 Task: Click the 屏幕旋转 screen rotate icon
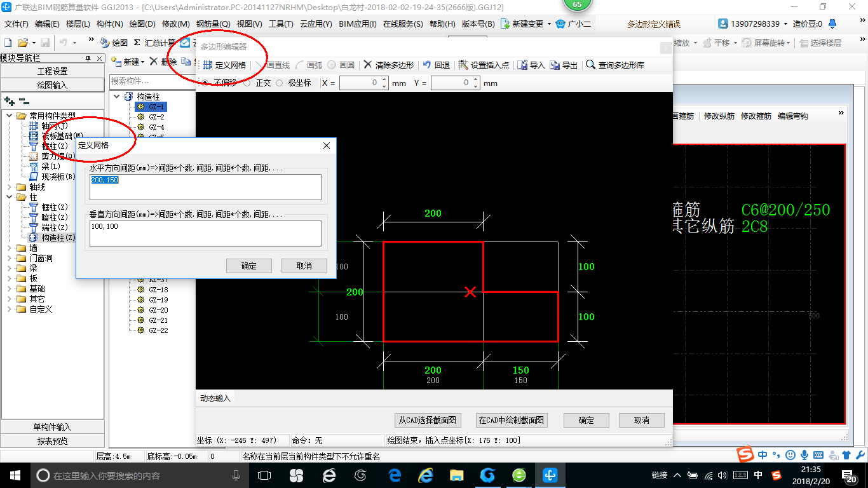click(747, 43)
